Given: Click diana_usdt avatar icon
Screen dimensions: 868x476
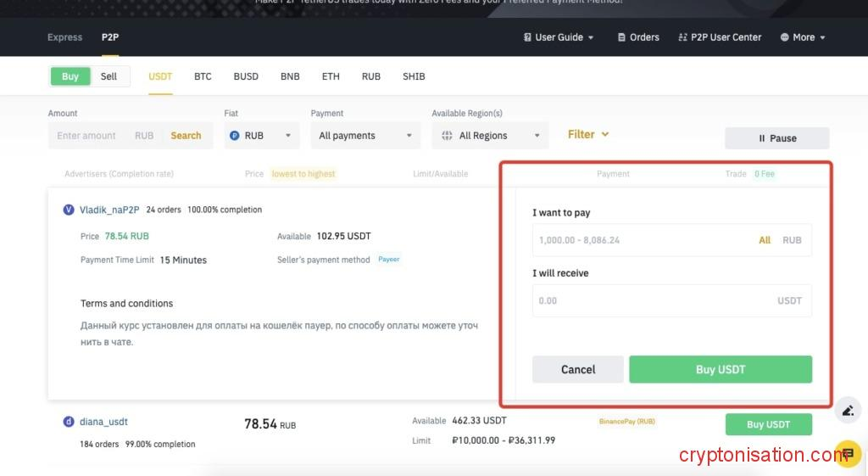Looking at the screenshot, I should (x=69, y=422).
